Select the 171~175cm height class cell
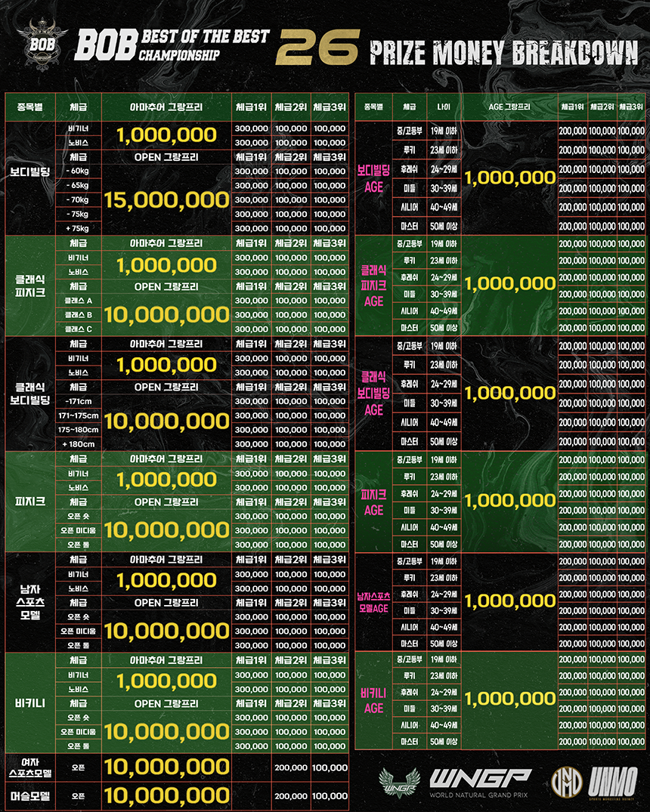 pos(79,415)
